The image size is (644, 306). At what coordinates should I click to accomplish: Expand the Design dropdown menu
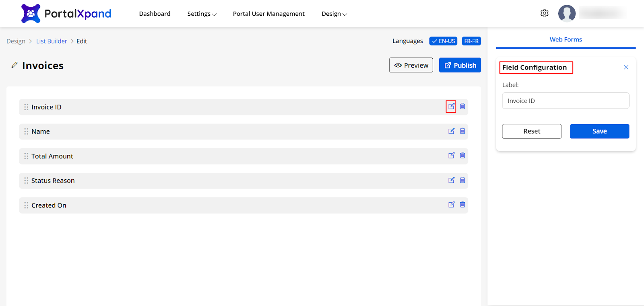[x=334, y=14]
